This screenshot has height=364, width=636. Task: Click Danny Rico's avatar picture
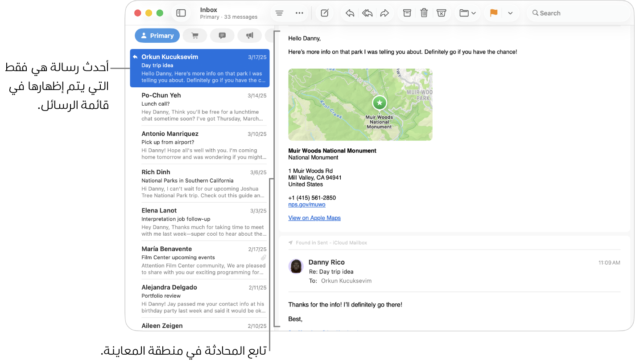click(x=296, y=266)
